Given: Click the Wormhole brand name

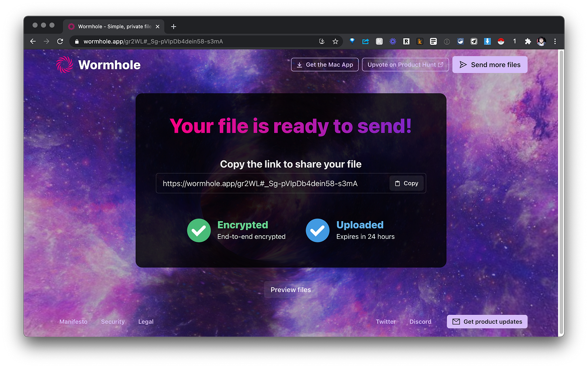Looking at the screenshot, I should (109, 65).
